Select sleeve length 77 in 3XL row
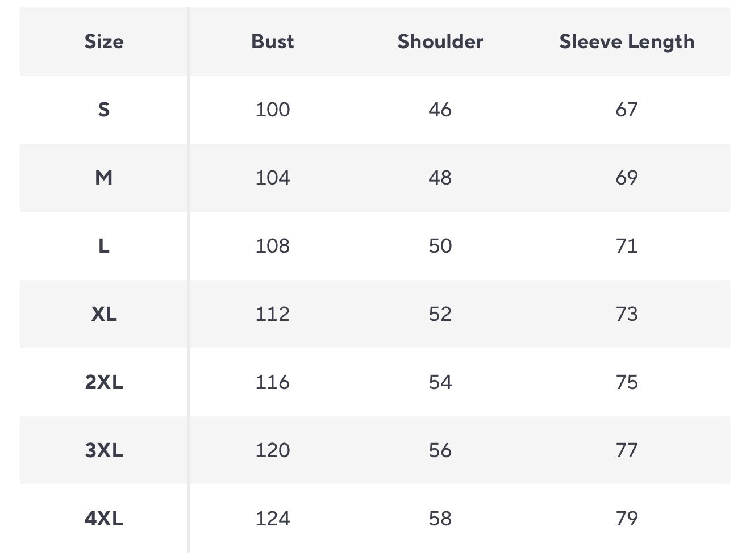750x560 pixels. (627, 450)
